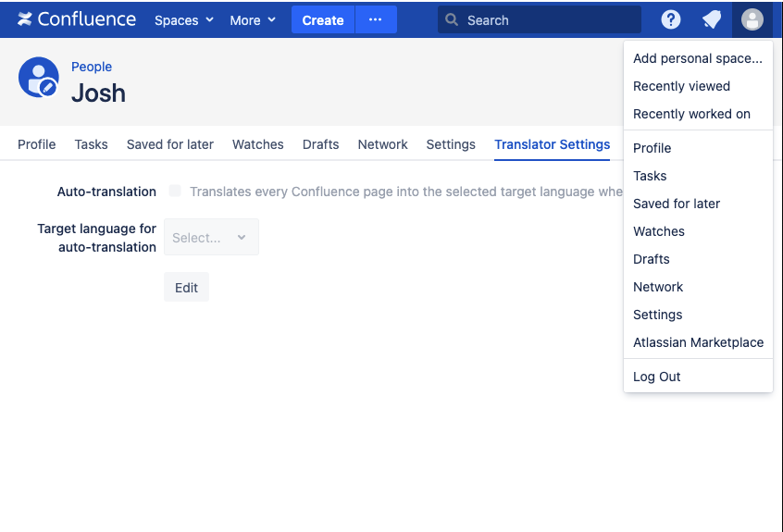Select Log Out from user menu

tap(657, 377)
